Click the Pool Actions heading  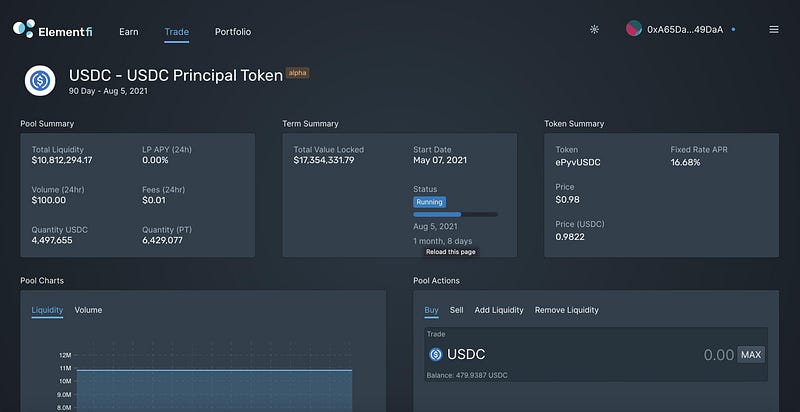(x=436, y=281)
